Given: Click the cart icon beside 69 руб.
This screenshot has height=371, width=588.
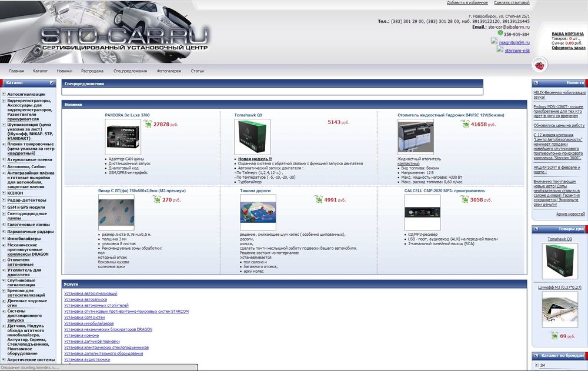Looking at the screenshot, I should pos(554,335).
